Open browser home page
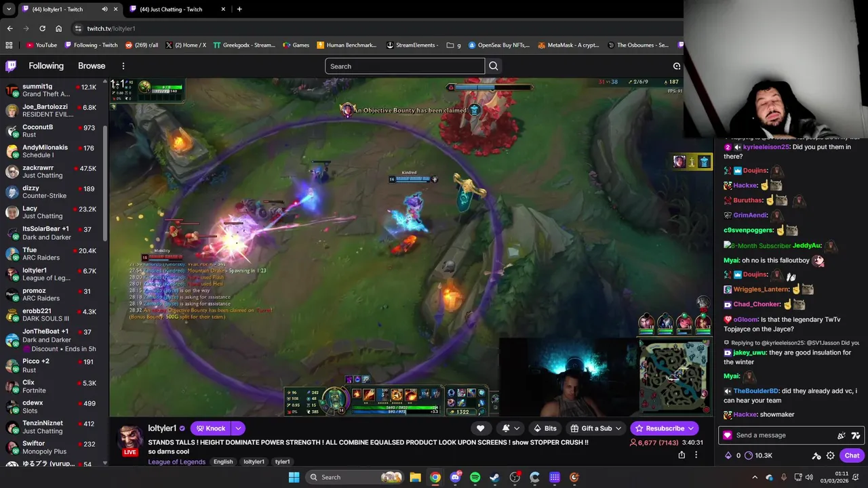 58,28
